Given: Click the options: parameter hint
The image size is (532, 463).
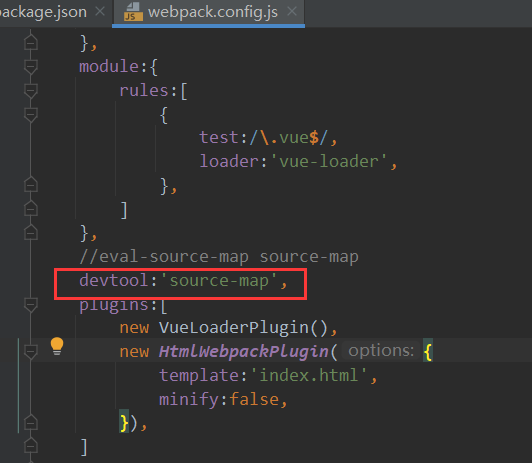Looking at the screenshot, I should click(381, 351).
